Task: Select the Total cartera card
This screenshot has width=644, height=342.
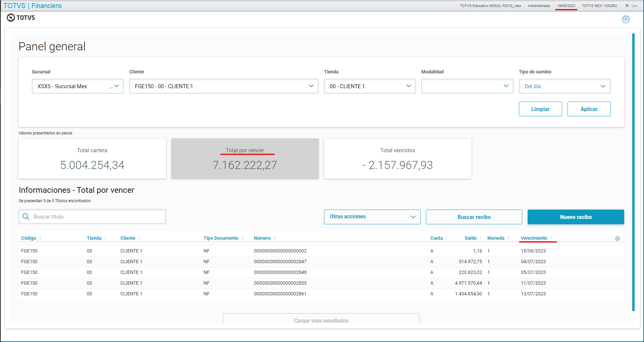Action: pyautogui.click(x=92, y=159)
